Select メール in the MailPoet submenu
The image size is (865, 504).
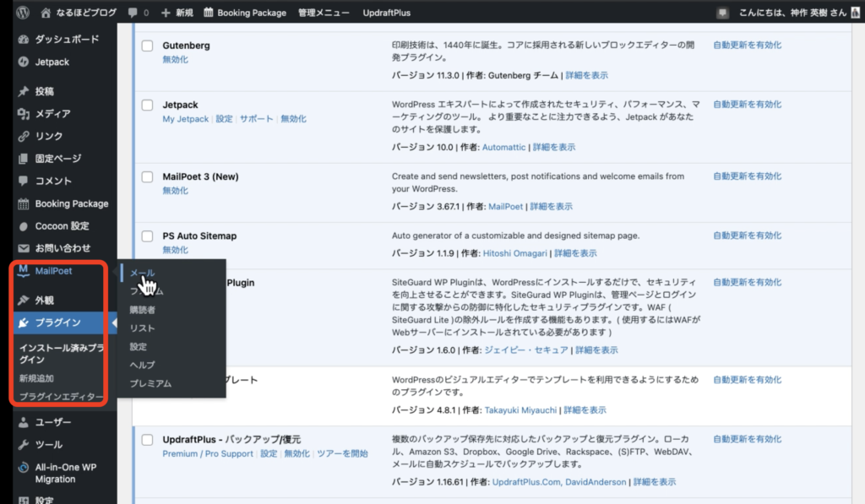(142, 273)
